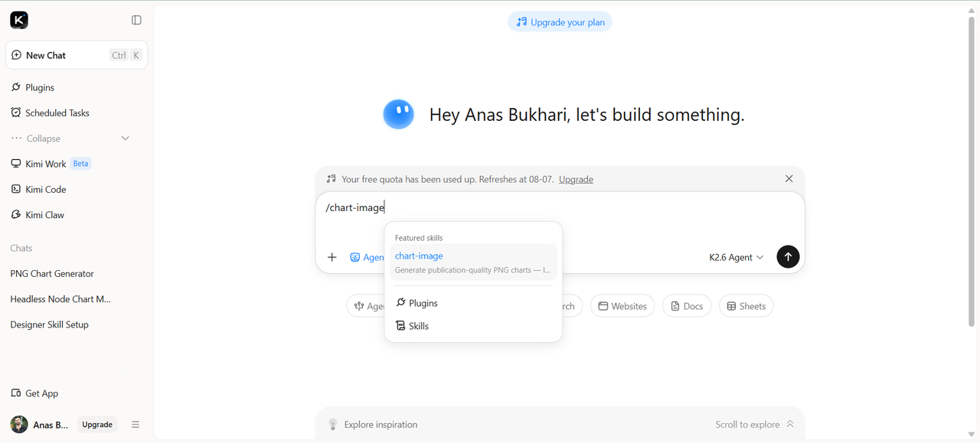Image resolution: width=980 pixels, height=443 pixels.
Task: Toggle the Agent mode chip in the input
Action: coord(367,257)
